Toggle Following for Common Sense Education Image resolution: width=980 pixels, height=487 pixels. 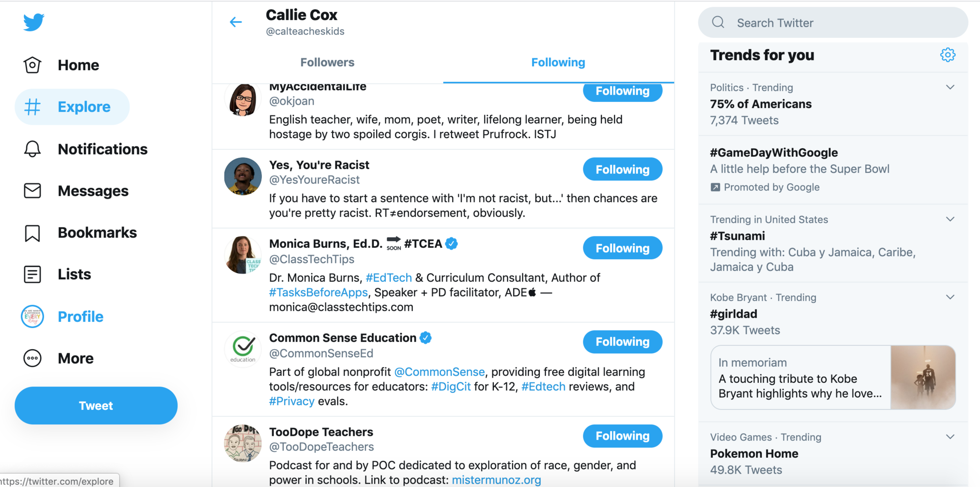tap(622, 342)
